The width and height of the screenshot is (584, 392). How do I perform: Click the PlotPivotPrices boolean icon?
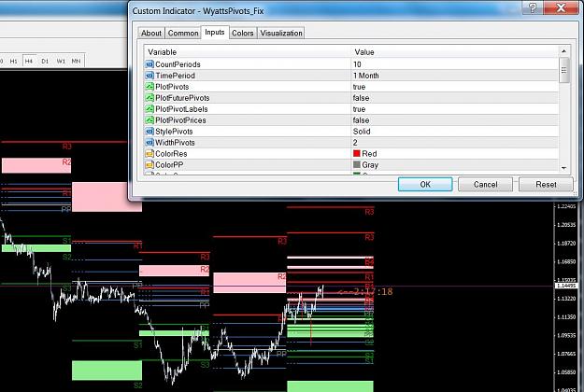(x=150, y=120)
